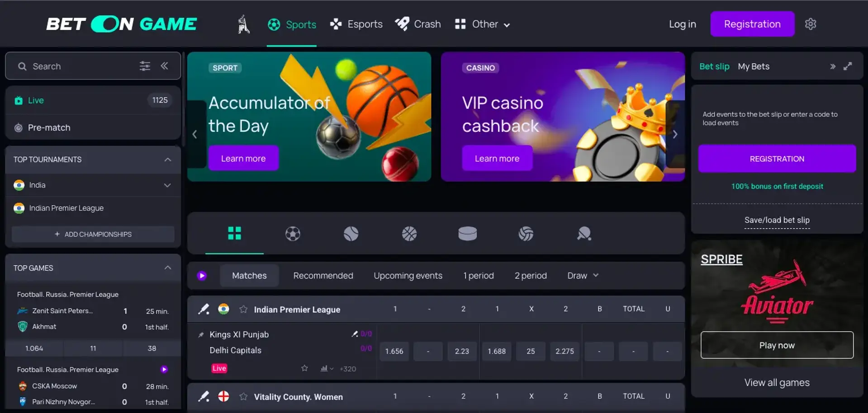Open the Live section in sidebar
868x413 pixels.
(x=93, y=100)
